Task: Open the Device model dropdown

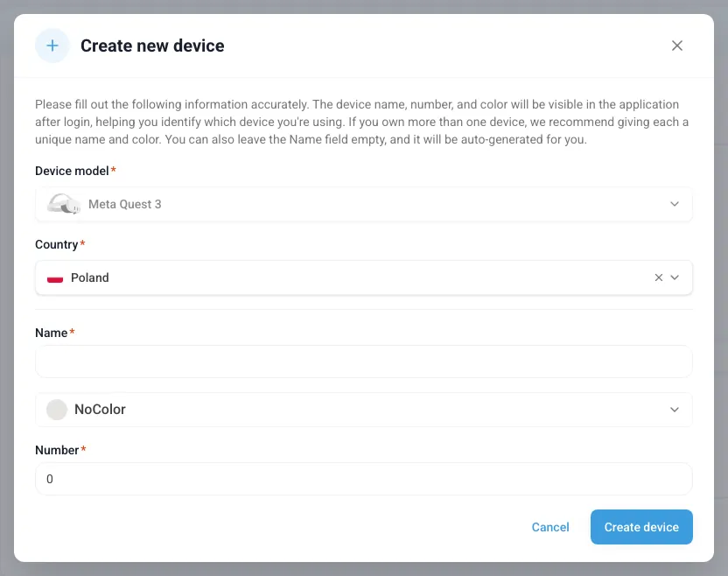Action: pyautogui.click(x=363, y=204)
